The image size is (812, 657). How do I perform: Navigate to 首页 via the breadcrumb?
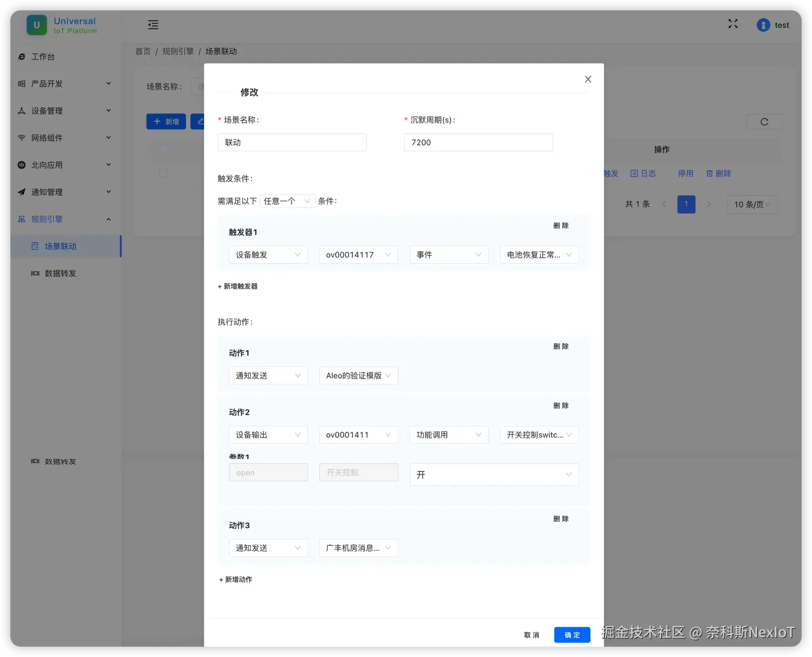pos(142,51)
